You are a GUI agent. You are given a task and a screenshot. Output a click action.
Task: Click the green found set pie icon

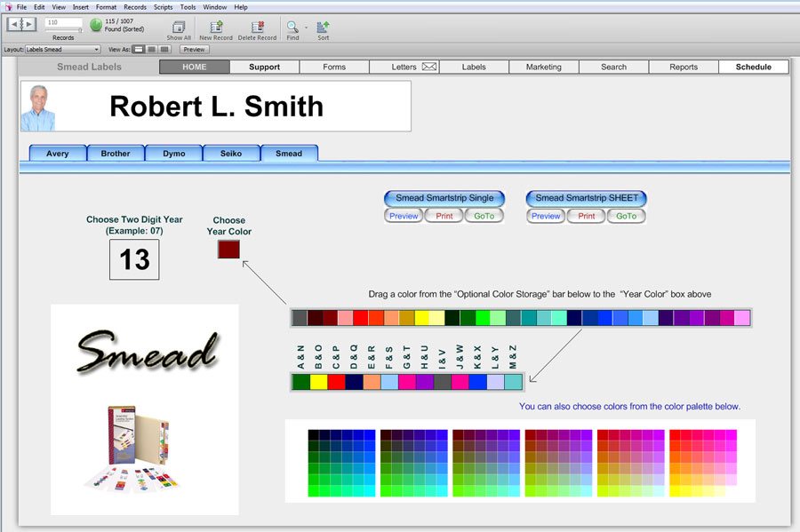click(x=96, y=25)
